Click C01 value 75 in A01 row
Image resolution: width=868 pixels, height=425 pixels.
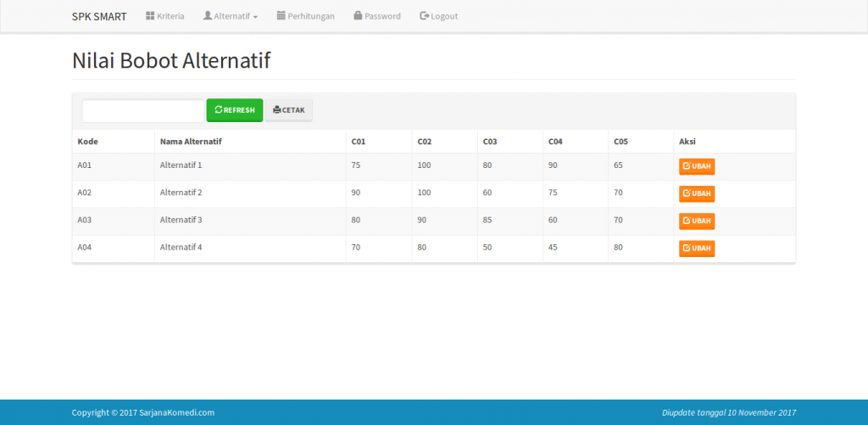tap(356, 165)
